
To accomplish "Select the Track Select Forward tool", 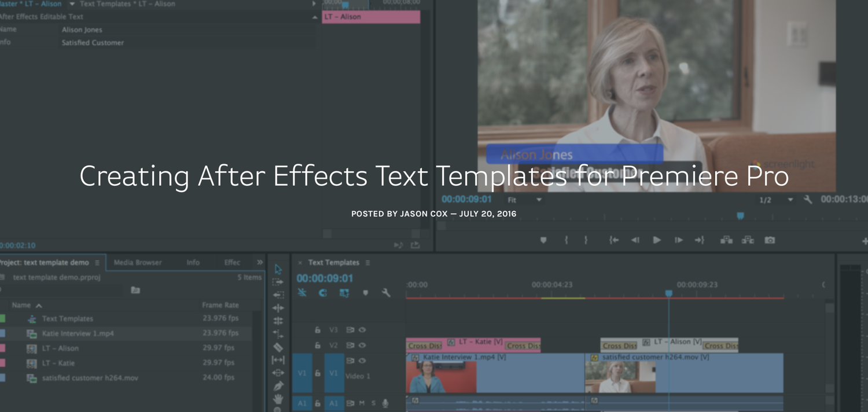I will tap(278, 282).
